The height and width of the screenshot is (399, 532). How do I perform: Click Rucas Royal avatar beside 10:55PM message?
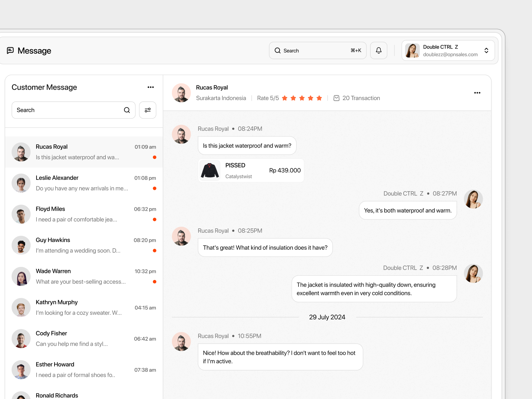point(181,341)
